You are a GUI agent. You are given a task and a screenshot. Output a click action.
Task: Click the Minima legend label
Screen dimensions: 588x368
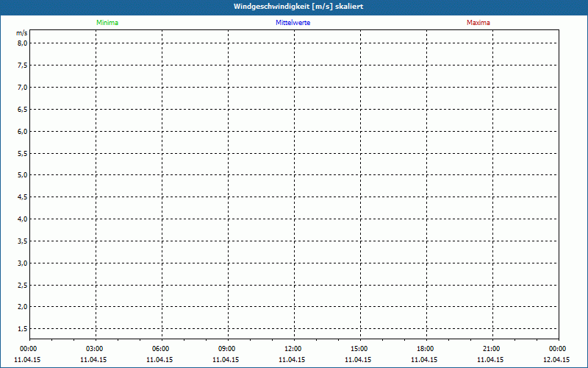pyautogui.click(x=107, y=23)
